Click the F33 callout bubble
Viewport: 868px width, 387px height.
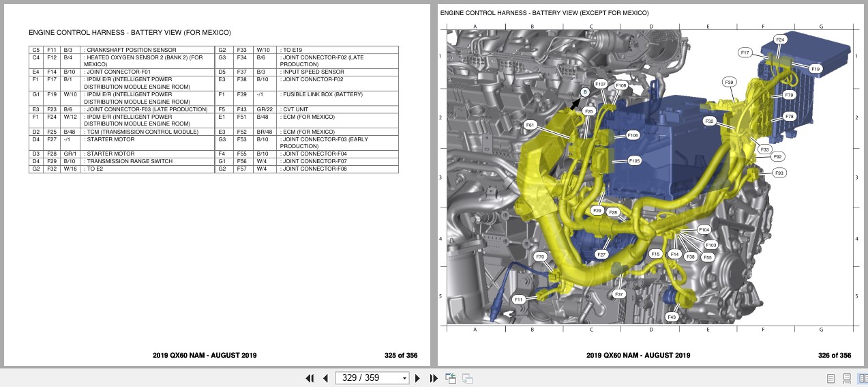click(764, 149)
